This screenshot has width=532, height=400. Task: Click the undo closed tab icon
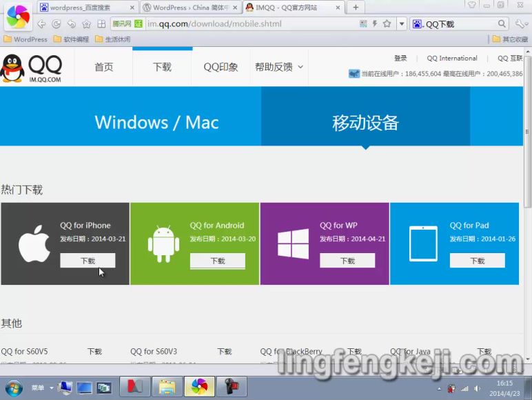click(x=71, y=23)
